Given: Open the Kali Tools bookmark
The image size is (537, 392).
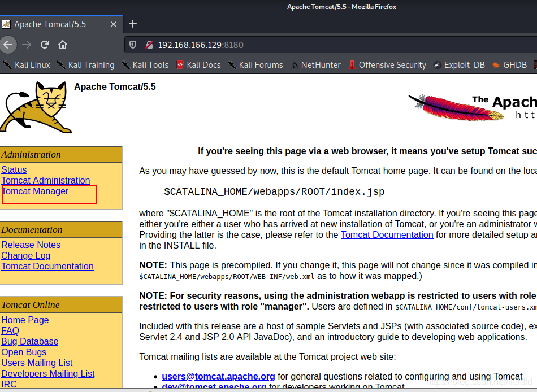Looking at the screenshot, I should pos(145,65).
